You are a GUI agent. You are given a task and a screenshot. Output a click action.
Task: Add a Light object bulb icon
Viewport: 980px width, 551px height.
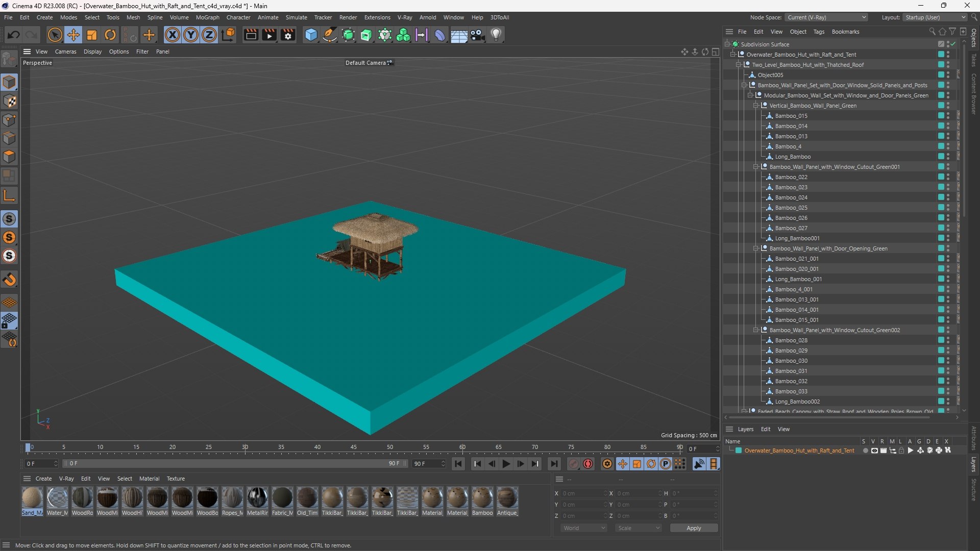point(496,35)
